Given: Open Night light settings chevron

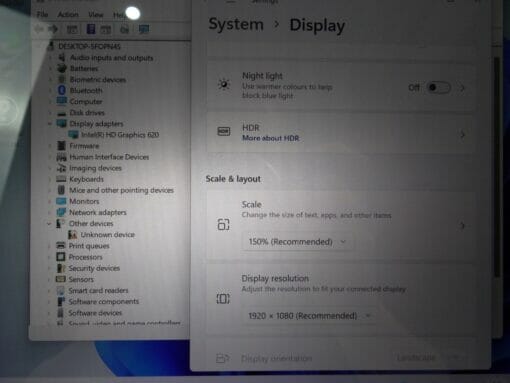Looking at the screenshot, I should [x=462, y=88].
